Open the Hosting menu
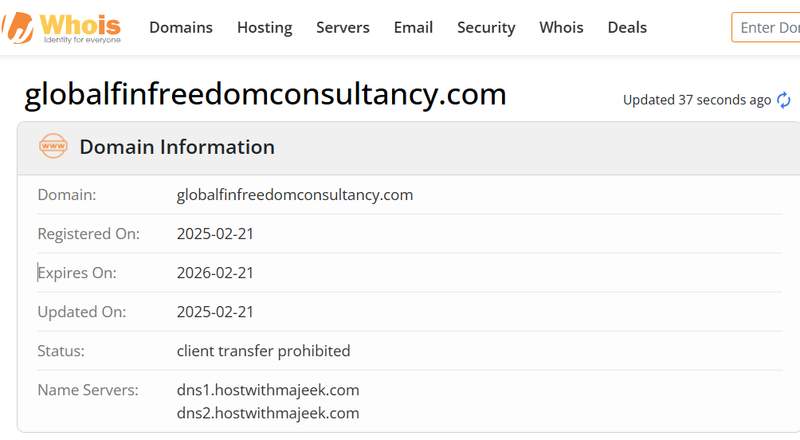Screen dimensions: 800x440 click(x=264, y=28)
